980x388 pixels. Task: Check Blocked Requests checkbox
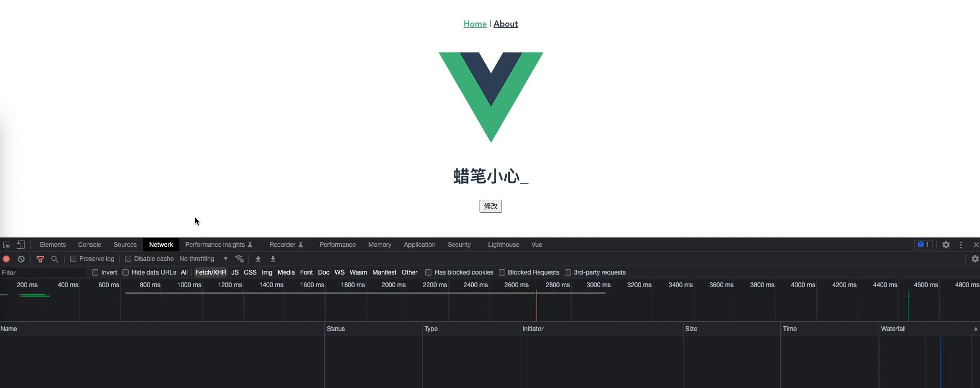point(502,272)
